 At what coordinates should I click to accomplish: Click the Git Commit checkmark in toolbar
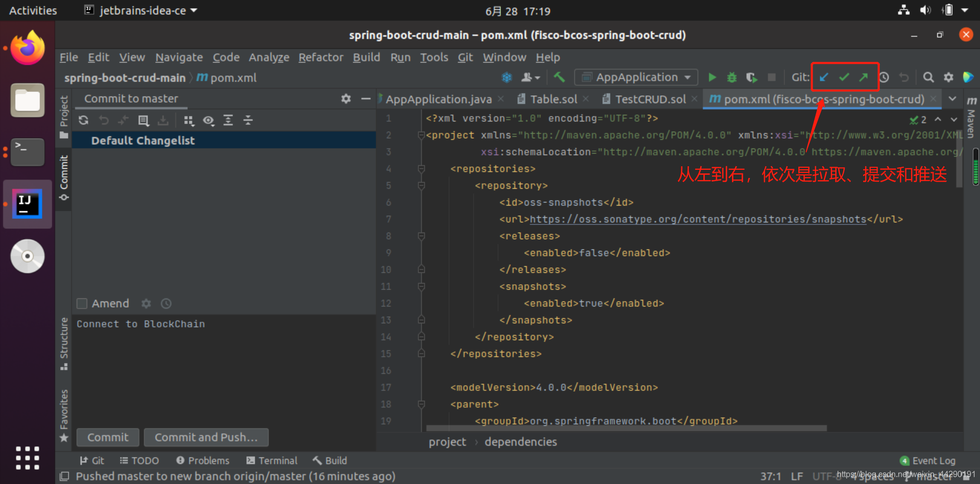(844, 78)
